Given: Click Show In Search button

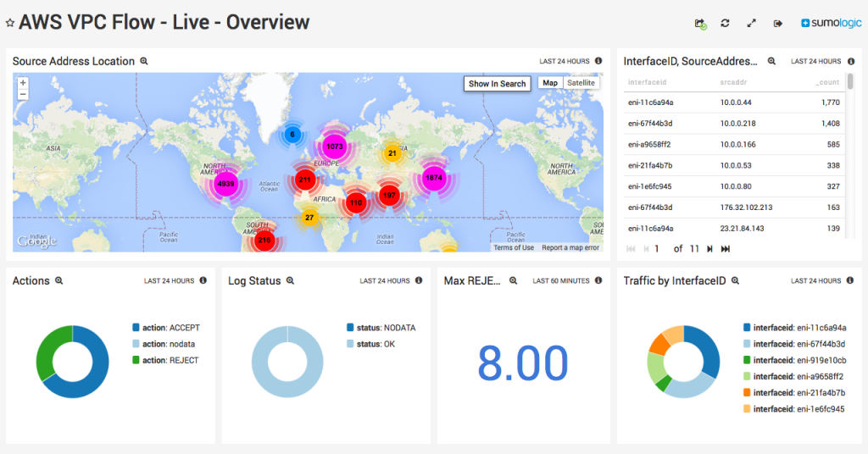Looking at the screenshot, I should (x=497, y=84).
